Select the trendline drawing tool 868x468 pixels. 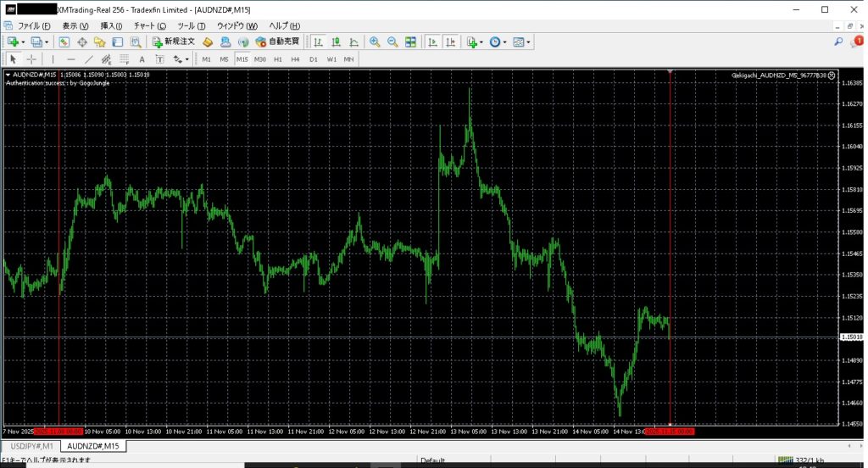click(x=89, y=59)
